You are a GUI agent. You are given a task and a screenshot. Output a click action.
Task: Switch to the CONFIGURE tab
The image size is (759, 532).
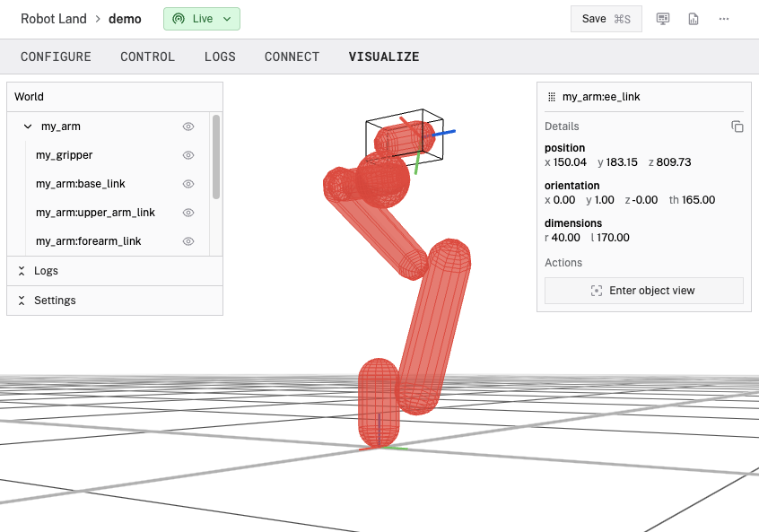click(56, 57)
